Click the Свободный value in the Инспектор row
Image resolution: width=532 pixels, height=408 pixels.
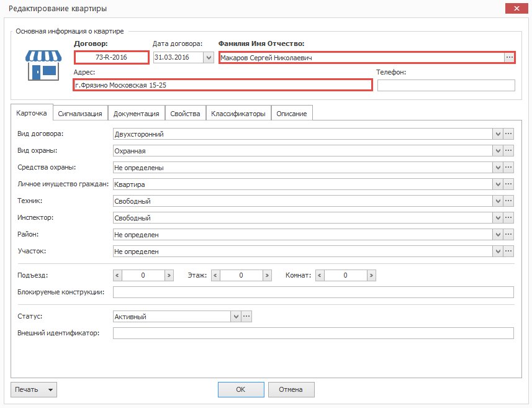click(x=303, y=218)
